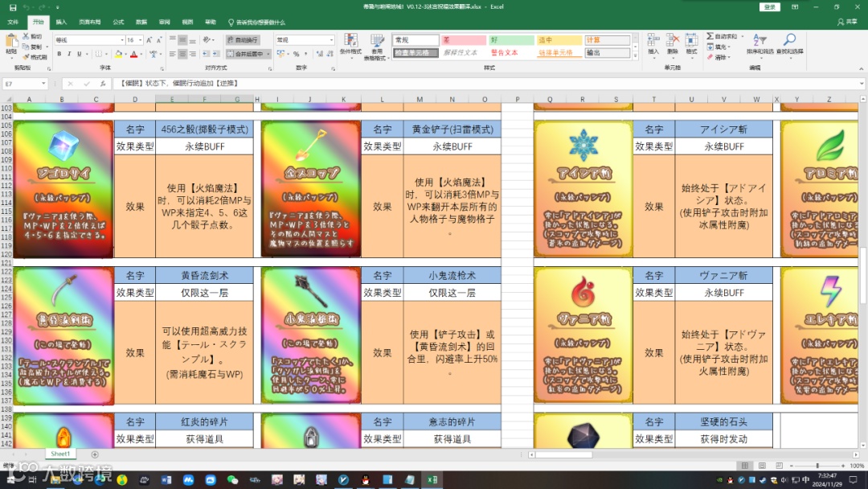The height and width of the screenshot is (489, 868).
Task: Apply the Good (好) cell style
Action: pos(511,40)
